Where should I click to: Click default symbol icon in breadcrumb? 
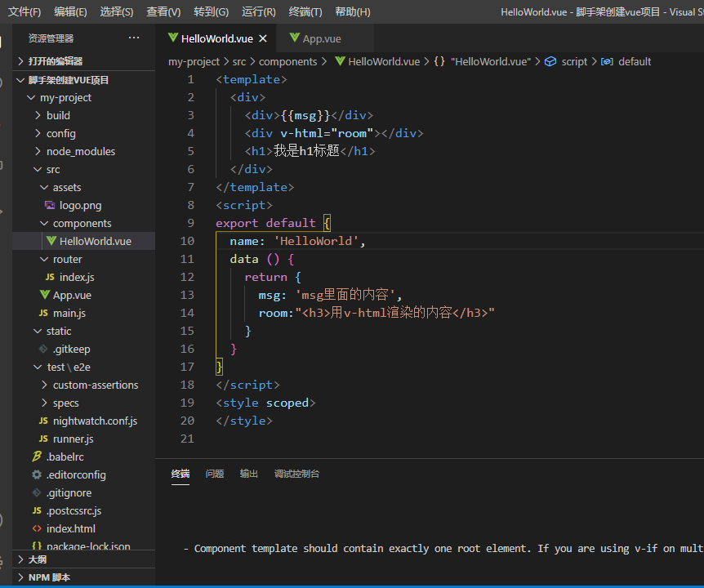(607, 61)
